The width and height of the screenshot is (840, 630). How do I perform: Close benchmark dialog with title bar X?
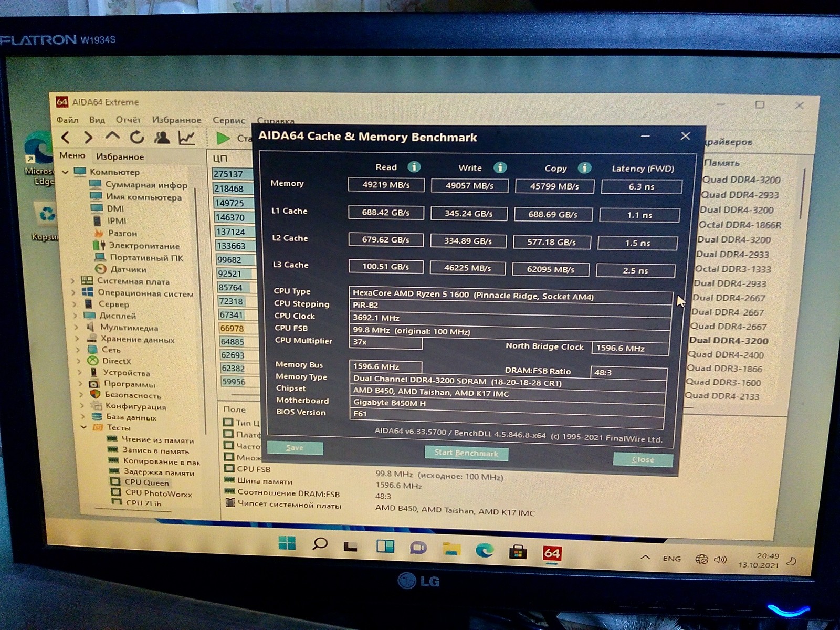tap(685, 136)
